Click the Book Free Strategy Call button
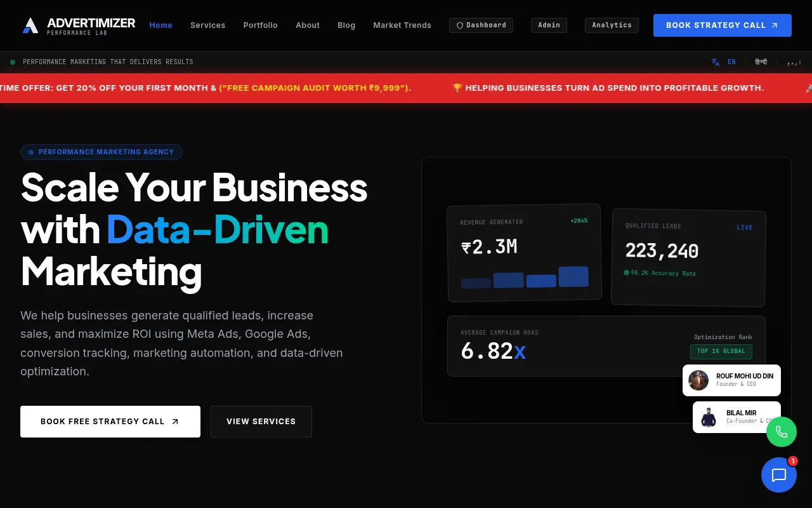Image resolution: width=812 pixels, height=508 pixels. pyautogui.click(x=110, y=422)
